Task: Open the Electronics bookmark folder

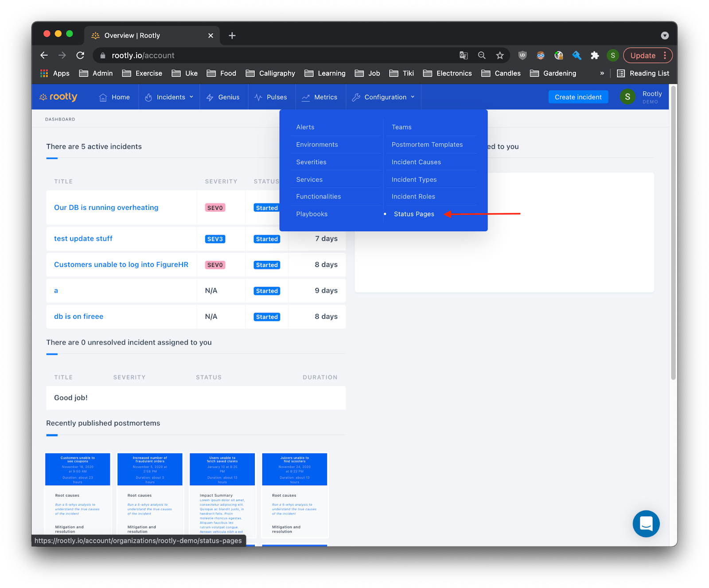Action: coord(448,73)
